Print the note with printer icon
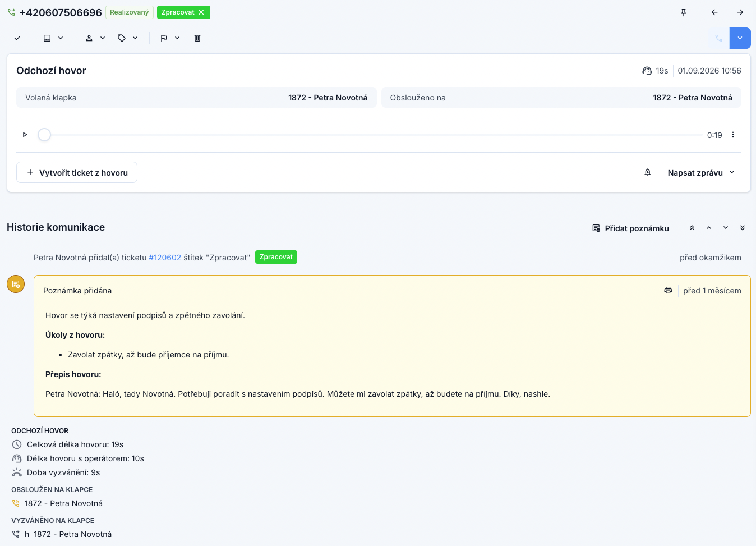 [x=668, y=291]
